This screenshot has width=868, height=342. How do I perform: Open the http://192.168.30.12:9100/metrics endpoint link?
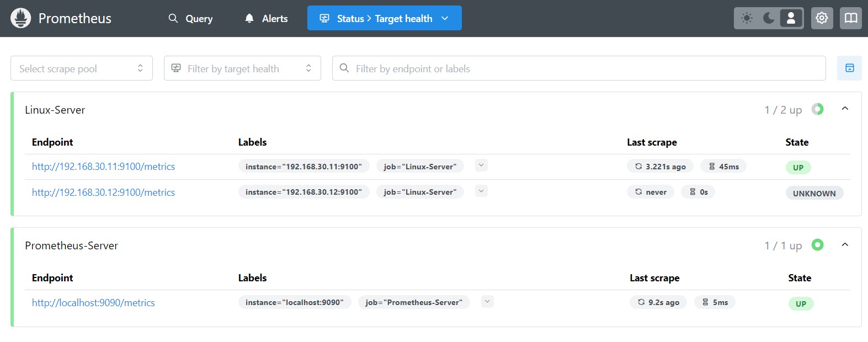click(x=103, y=193)
